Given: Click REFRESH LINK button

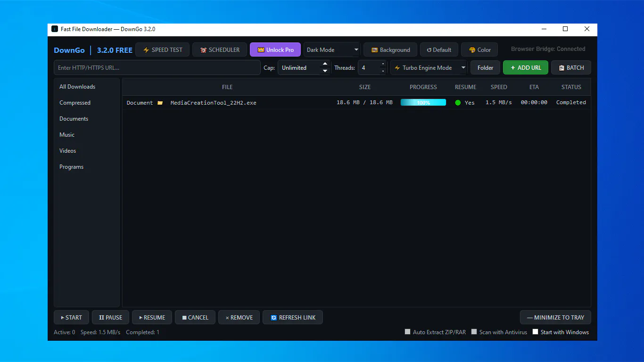Looking at the screenshot, I should [x=293, y=317].
